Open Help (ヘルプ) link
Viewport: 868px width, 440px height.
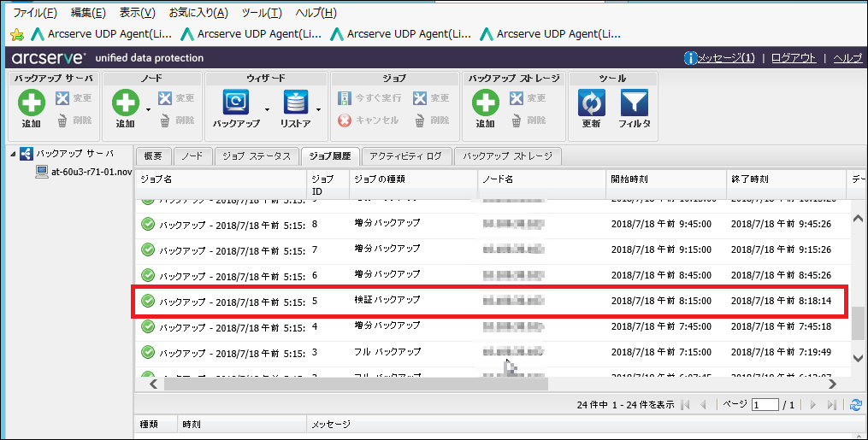pyautogui.click(x=847, y=58)
